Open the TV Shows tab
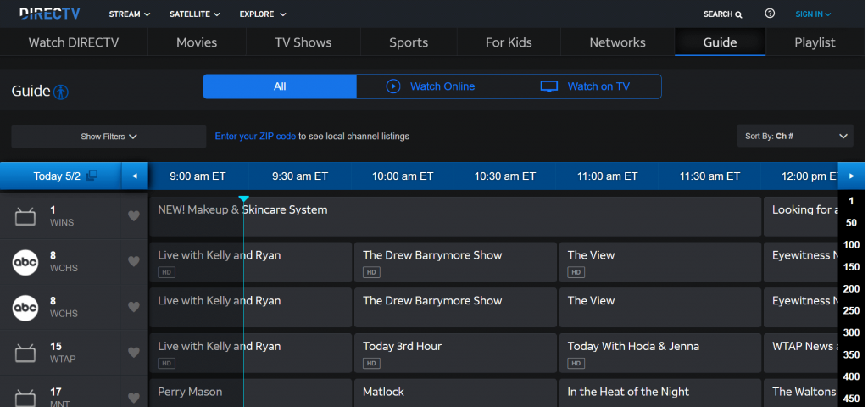 click(x=303, y=42)
